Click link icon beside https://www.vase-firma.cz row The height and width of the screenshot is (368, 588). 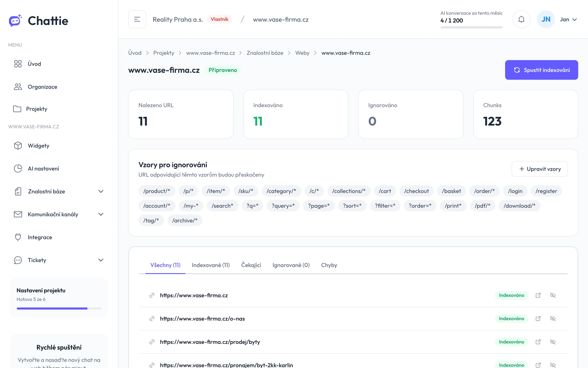152,295
